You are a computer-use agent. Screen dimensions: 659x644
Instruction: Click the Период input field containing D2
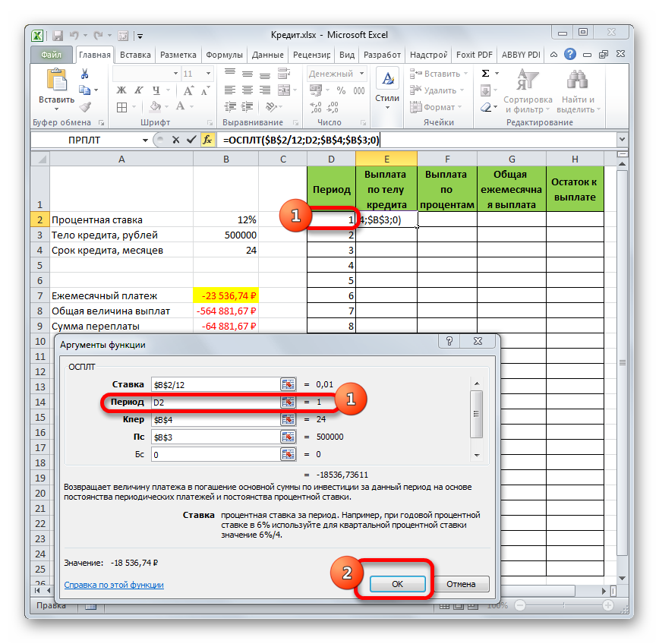coord(214,402)
